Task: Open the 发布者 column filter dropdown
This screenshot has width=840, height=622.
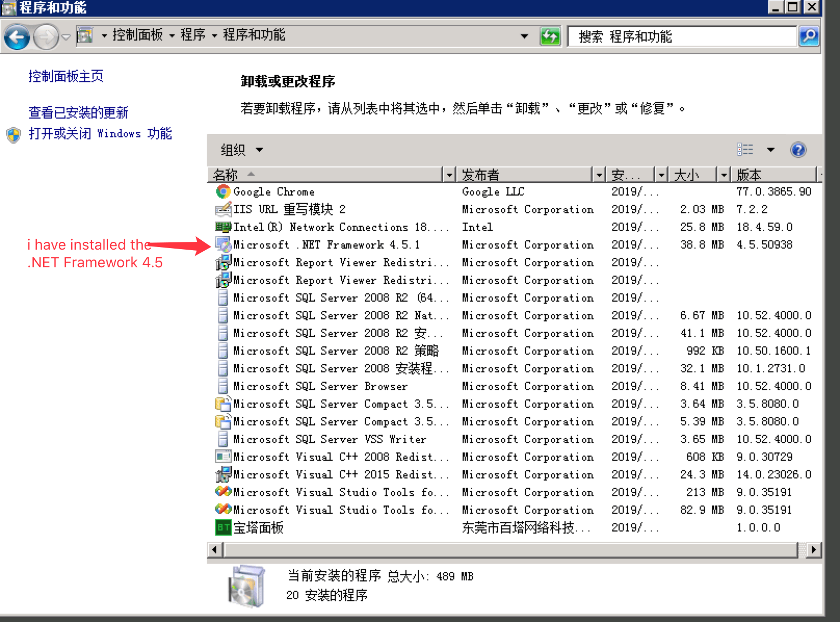Action: click(x=599, y=175)
